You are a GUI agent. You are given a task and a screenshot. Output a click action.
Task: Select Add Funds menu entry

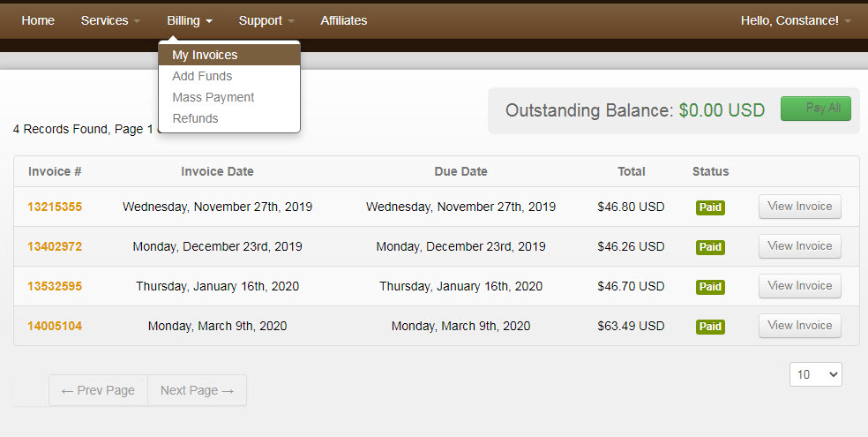202,76
